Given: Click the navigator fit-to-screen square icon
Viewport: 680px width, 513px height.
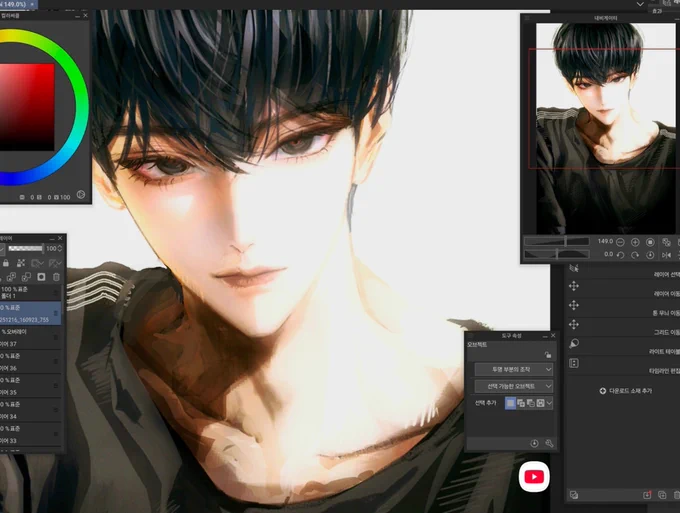Looking at the screenshot, I should (x=650, y=242).
